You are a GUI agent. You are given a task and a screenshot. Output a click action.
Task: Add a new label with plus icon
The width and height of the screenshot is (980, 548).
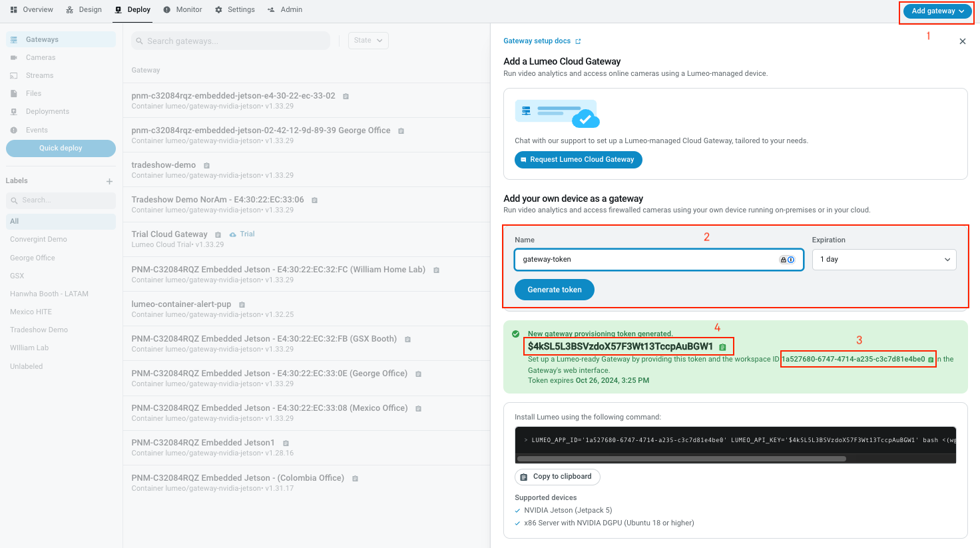coord(109,181)
